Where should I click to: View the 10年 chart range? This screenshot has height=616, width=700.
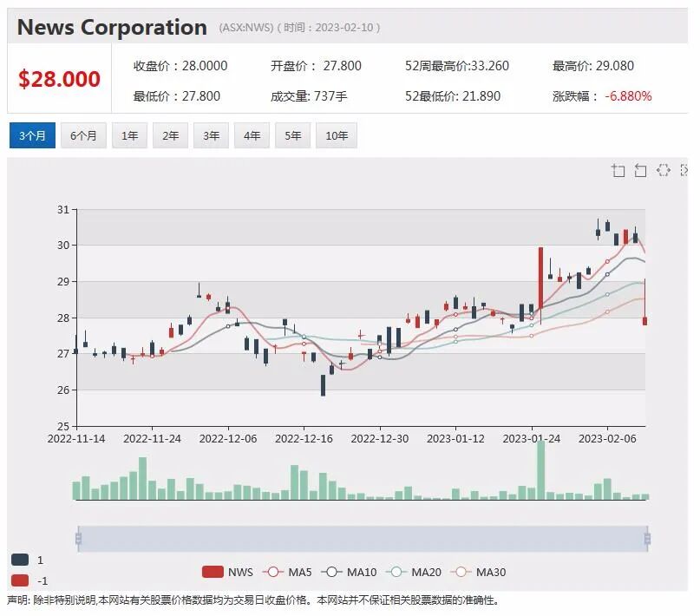(337, 135)
